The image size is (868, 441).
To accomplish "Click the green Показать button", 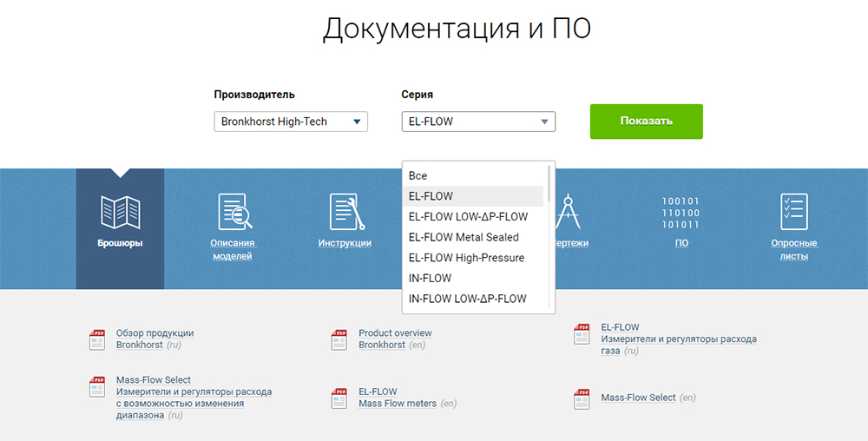I will (646, 122).
